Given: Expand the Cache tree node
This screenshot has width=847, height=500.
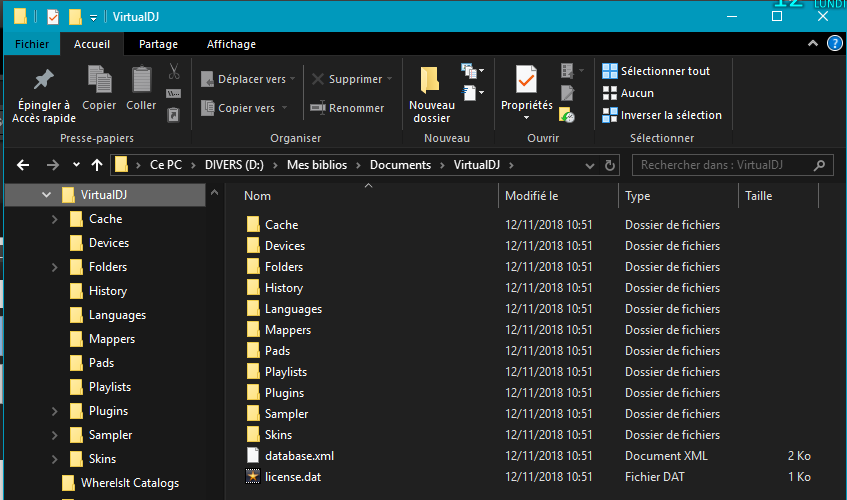Looking at the screenshot, I should [x=55, y=219].
